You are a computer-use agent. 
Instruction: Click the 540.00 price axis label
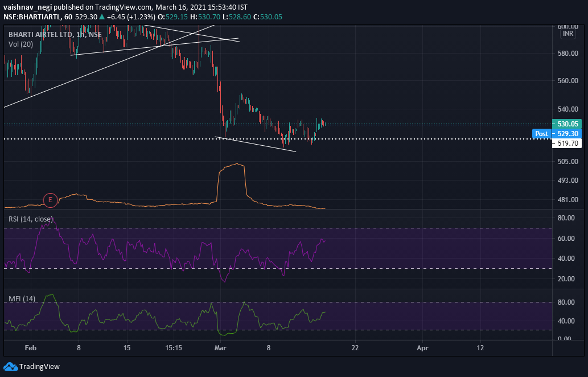coord(568,109)
